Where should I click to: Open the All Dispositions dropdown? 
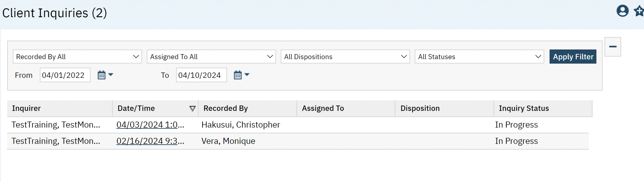click(x=345, y=56)
